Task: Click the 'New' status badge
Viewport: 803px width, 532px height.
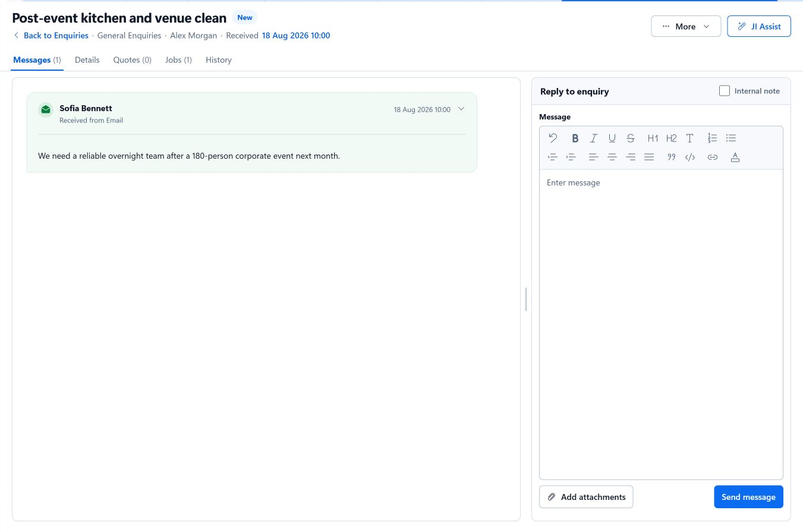Action: click(245, 18)
